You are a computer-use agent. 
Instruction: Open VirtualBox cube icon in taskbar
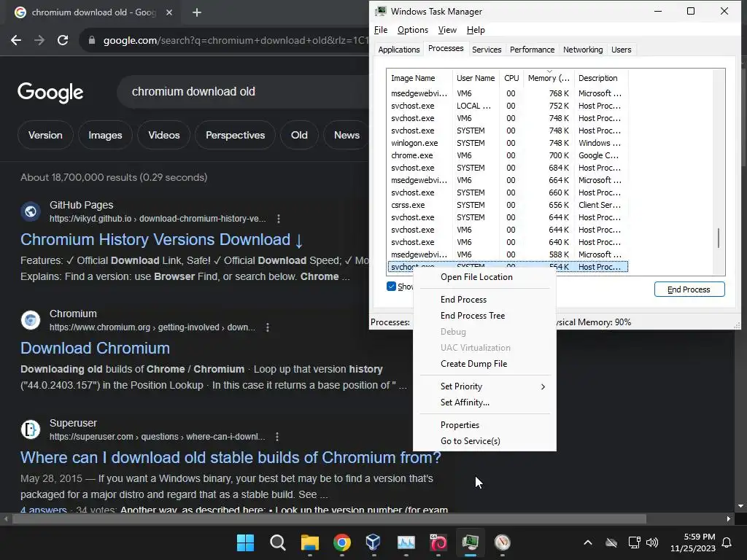click(x=373, y=542)
